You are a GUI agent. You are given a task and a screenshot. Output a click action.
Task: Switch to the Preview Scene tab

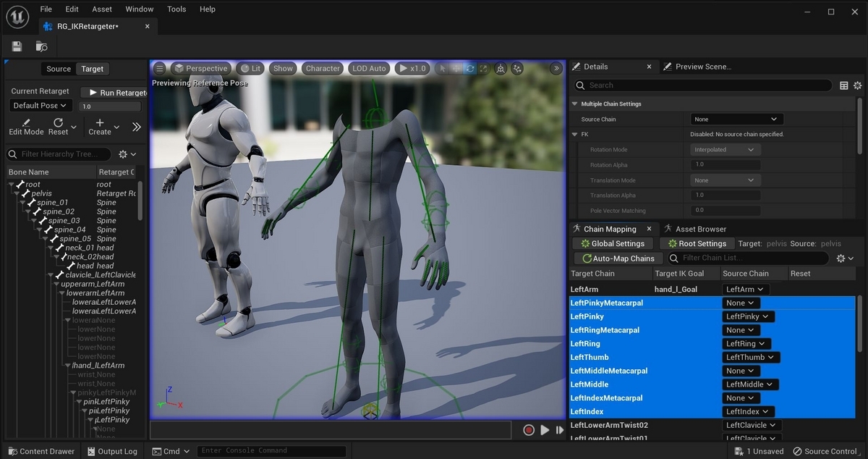tap(697, 67)
